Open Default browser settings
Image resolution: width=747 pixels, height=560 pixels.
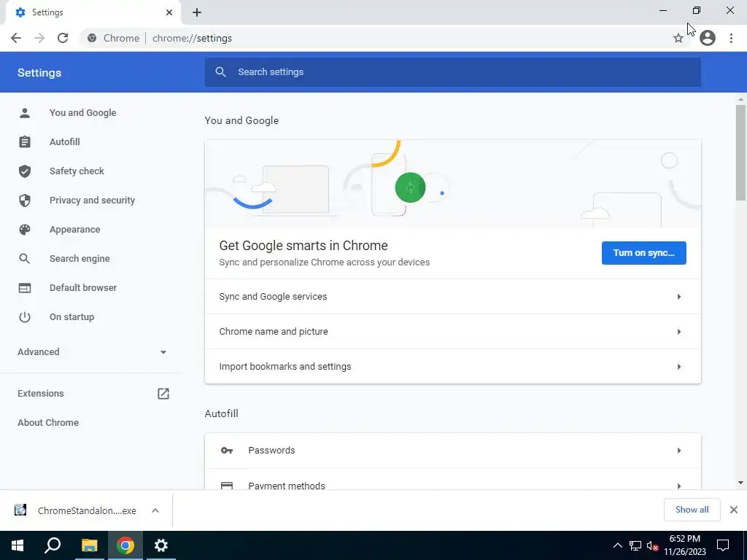tap(83, 287)
